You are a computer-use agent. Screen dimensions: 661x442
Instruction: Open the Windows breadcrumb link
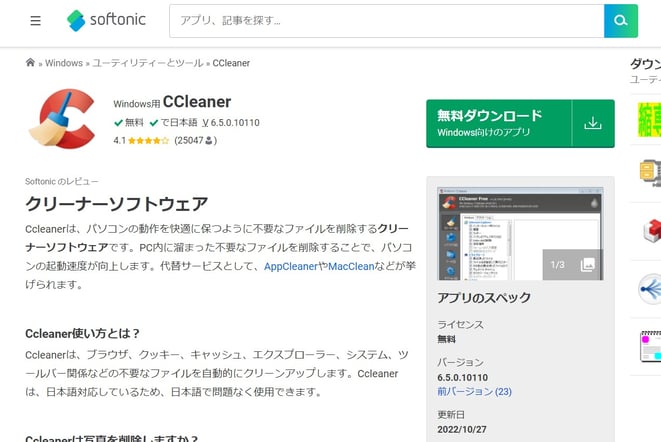tap(64, 63)
